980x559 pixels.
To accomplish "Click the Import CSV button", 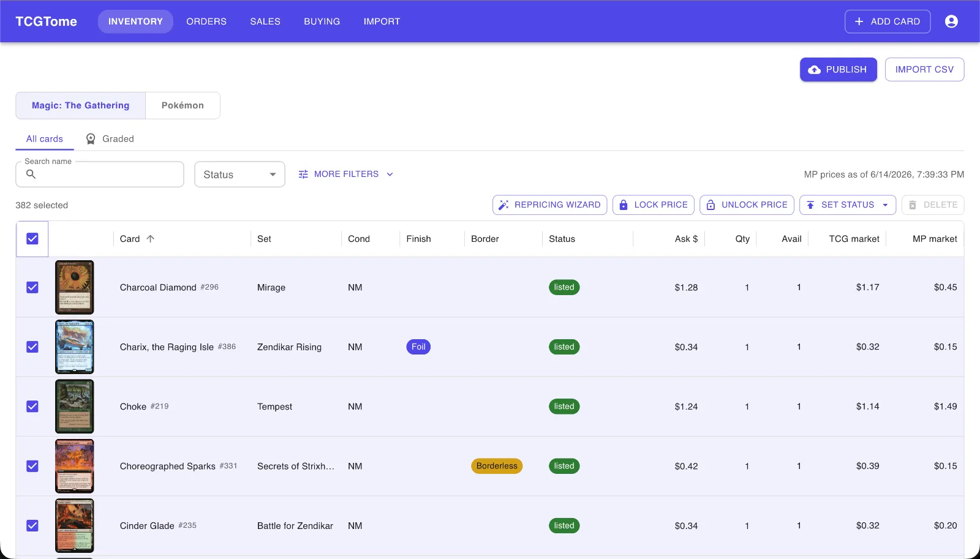I will tap(924, 70).
